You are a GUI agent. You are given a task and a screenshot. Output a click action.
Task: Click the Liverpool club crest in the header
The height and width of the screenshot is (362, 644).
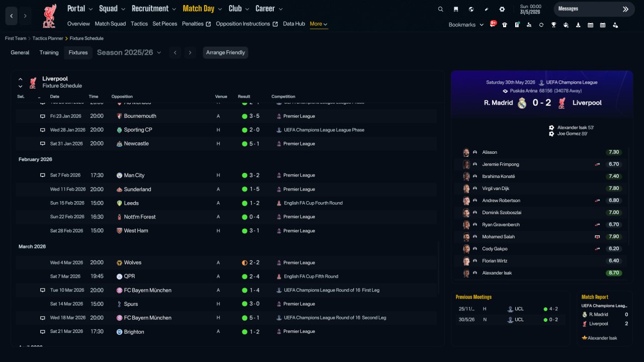(49, 16)
